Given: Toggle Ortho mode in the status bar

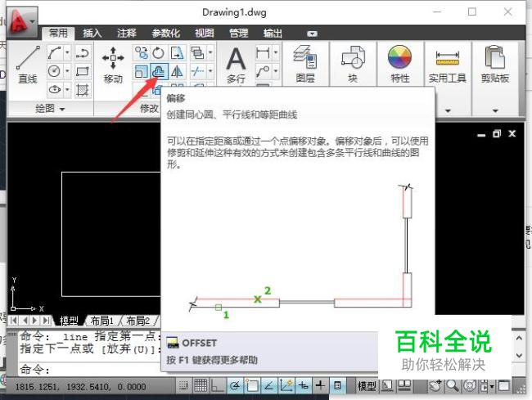Looking at the screenshot, I should click(x=218, y=385).
